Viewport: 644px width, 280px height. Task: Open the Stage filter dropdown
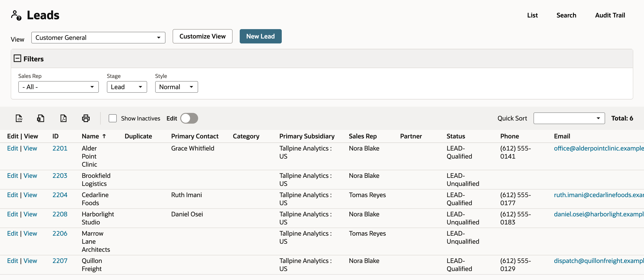127,87
